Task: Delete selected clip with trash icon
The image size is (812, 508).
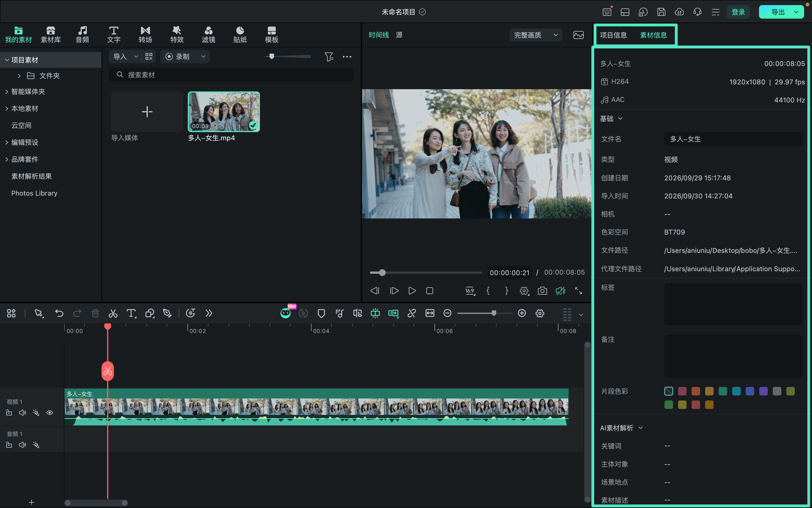Action: pos(95,314)
